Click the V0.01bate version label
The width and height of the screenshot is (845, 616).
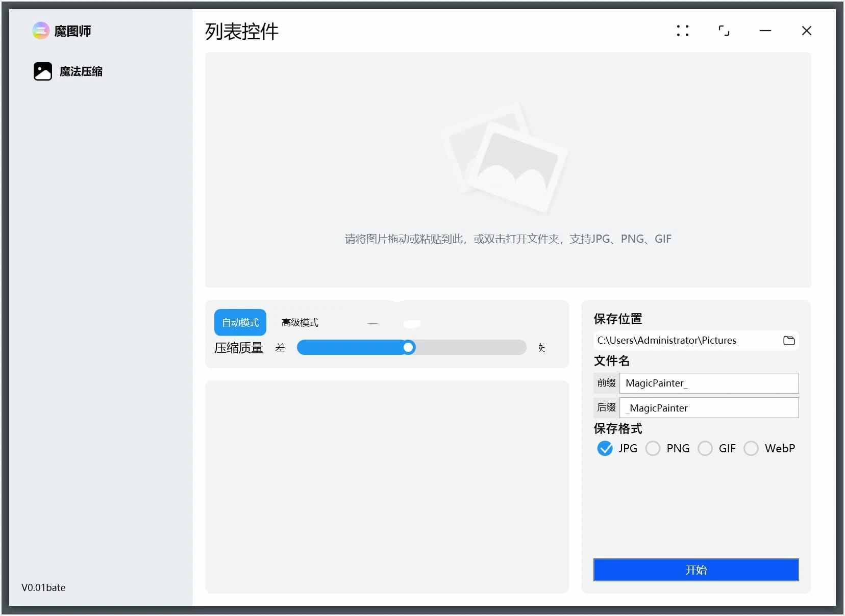coord(43,587)
